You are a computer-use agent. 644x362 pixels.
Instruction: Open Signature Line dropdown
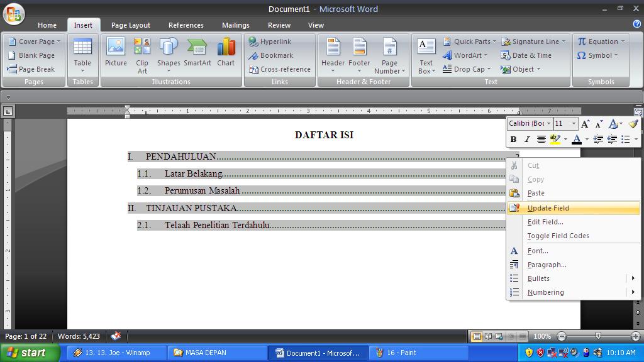pyautogui.click(x=533, y=41)
